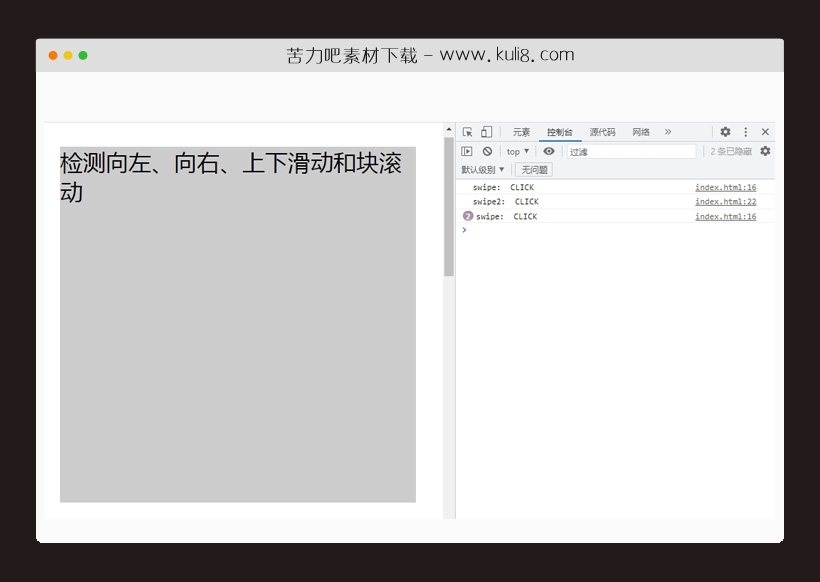
Task: Open the top frame context dropdown
Action: pos(515,149)
